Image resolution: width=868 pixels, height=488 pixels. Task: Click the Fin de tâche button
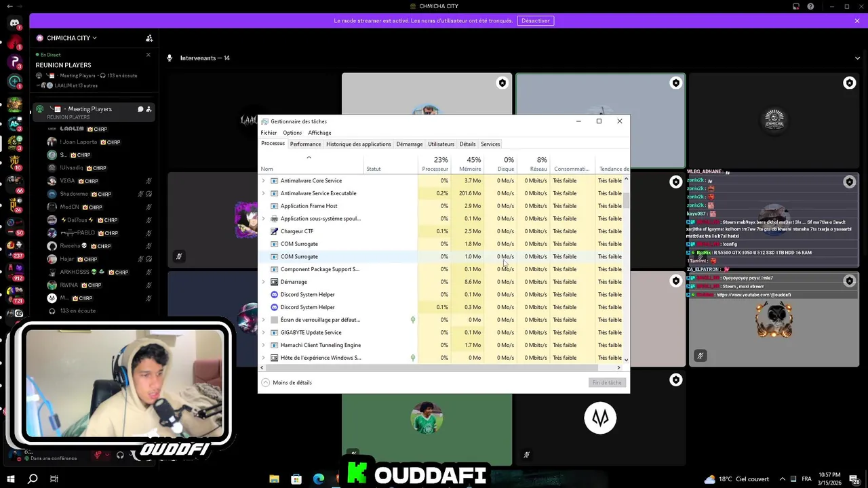(607, 383)
